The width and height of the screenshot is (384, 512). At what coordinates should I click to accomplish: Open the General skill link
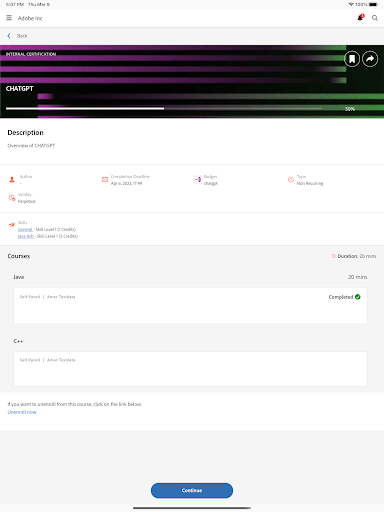pos(25,229)
